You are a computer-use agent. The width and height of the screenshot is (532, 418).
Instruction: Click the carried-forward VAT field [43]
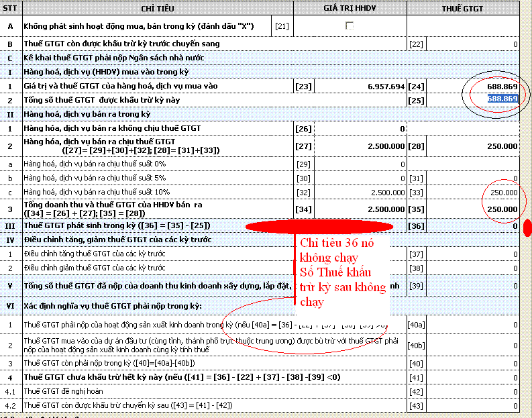pyautogui.click(x=473, y=406)
